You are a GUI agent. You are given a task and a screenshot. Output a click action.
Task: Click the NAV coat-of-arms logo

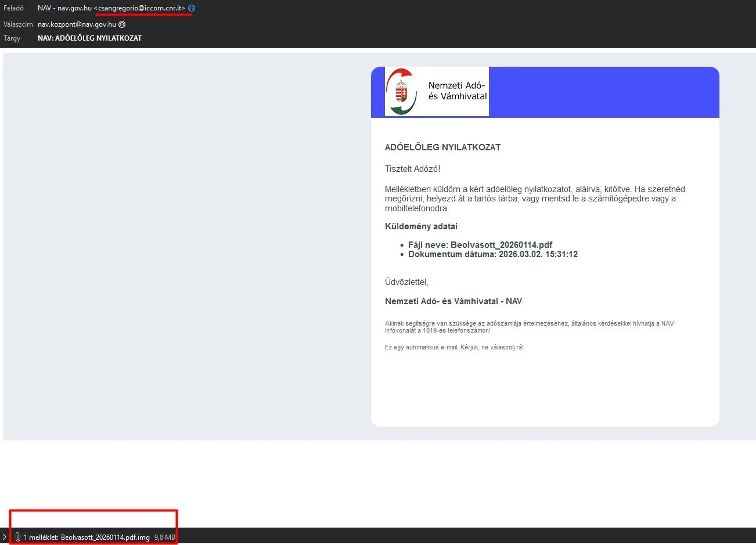point(402,92)
